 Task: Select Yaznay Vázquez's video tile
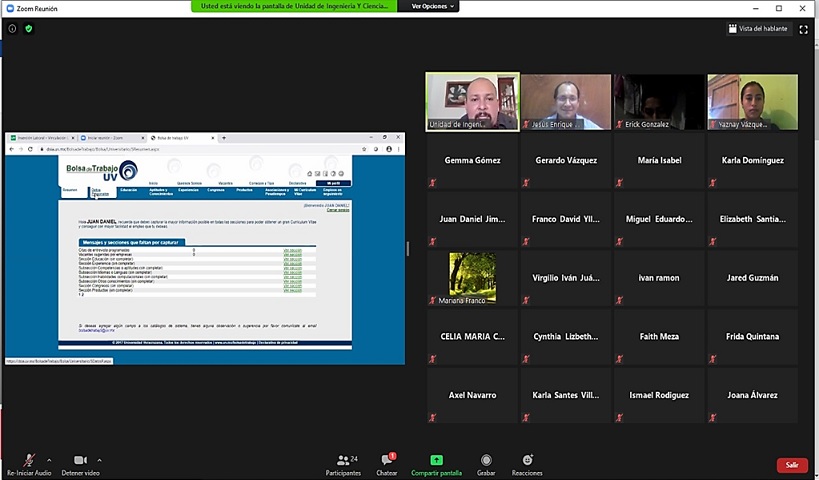coord(752,102)
